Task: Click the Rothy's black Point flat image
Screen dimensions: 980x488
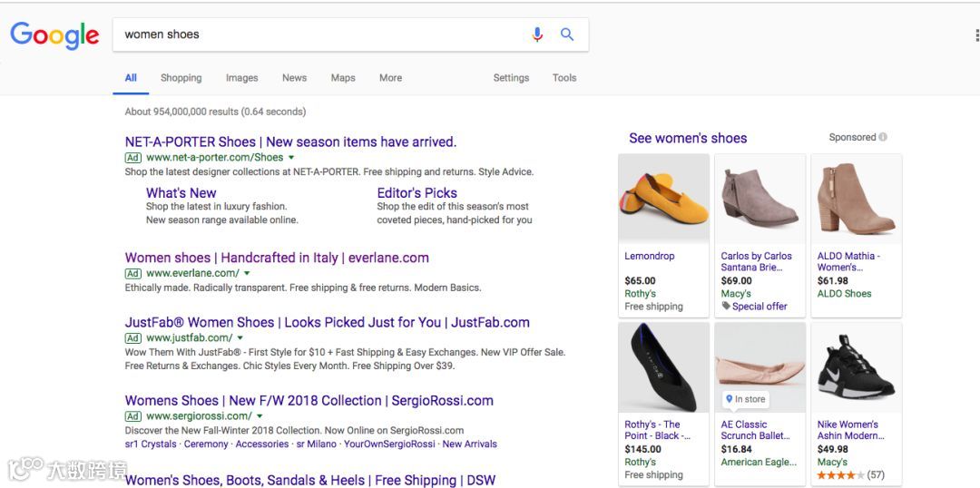Action: click(663, 367)
